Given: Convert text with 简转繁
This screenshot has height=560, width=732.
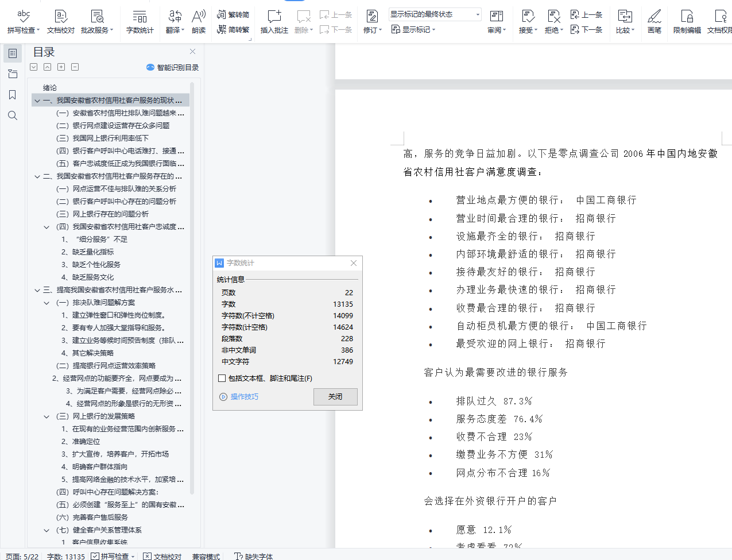Looking at the screenshot, I should tap(233, 29).
